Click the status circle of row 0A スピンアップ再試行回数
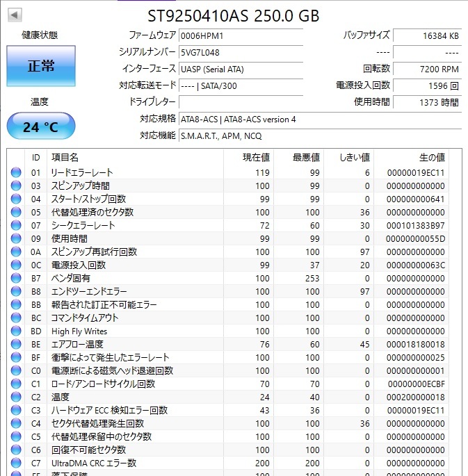468x476 pixels. [x=16, y=252]
